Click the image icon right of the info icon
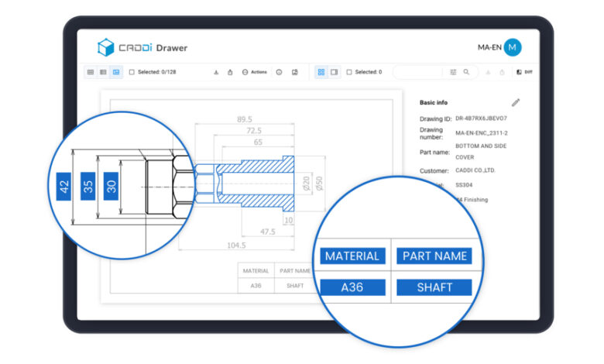 click(295, 72)
